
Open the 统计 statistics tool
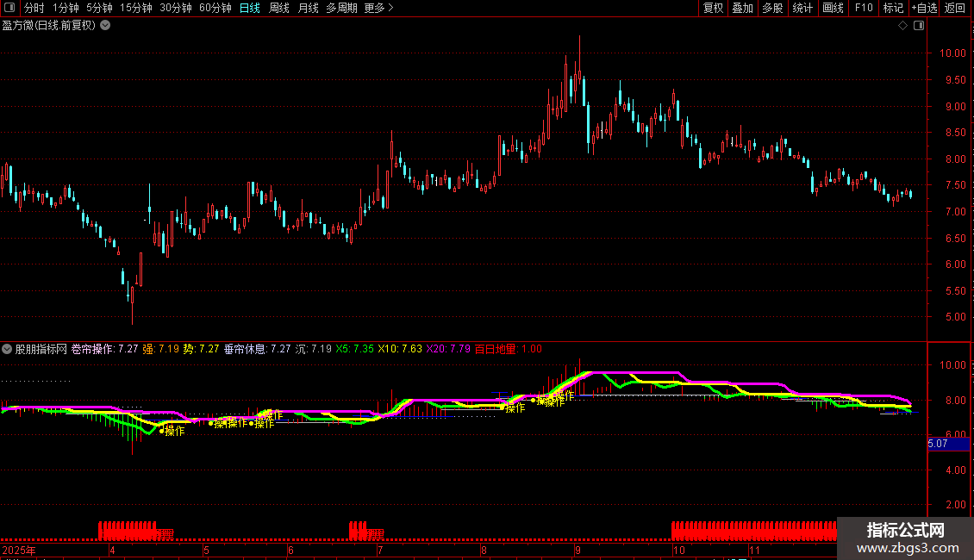(802, 8)
